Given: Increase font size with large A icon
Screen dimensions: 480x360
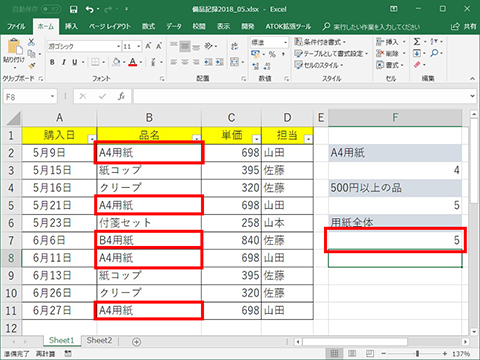Looking at the screenshot, I should 148,46.
